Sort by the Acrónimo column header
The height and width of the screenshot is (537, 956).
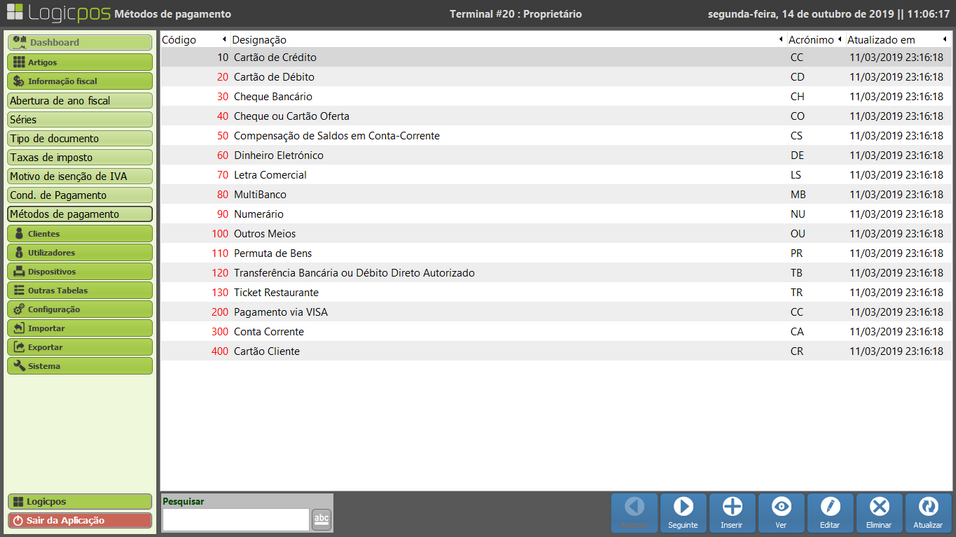(x=810, y=40)
